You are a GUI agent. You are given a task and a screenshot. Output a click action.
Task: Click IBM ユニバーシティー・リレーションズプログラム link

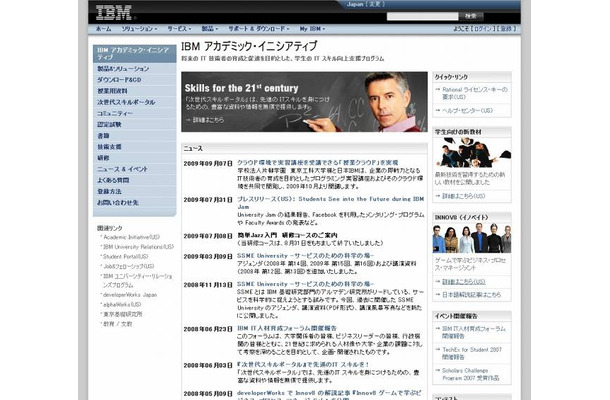coord(137,281)
